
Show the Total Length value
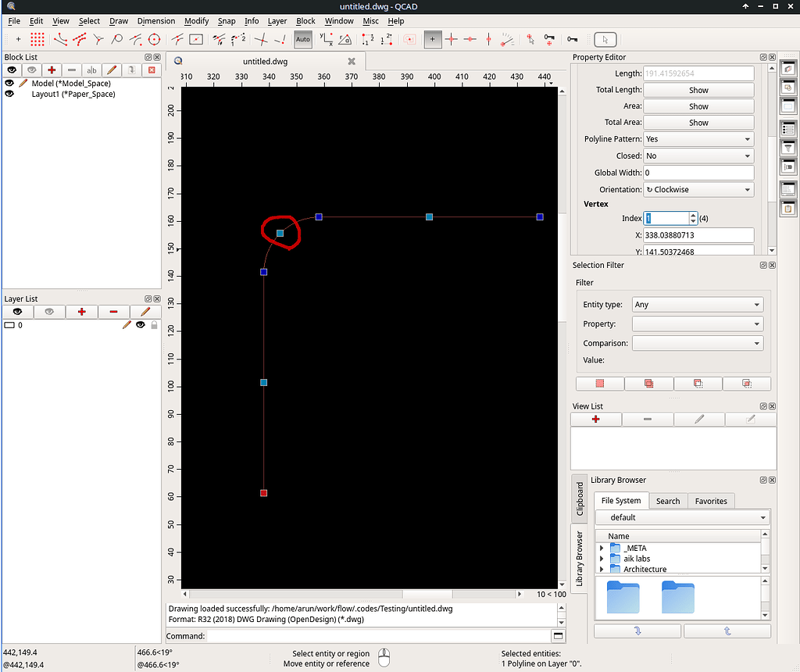click(x=698, y=90)
